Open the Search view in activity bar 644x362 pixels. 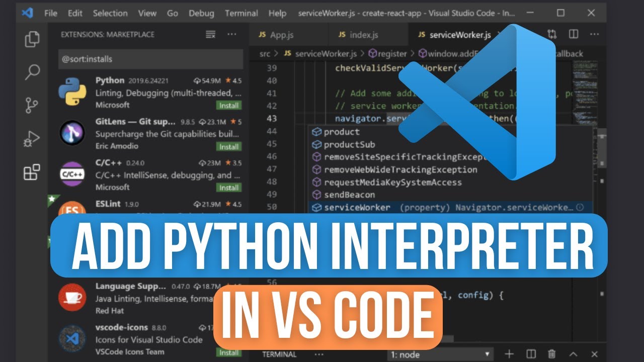[x=32, y=72]
